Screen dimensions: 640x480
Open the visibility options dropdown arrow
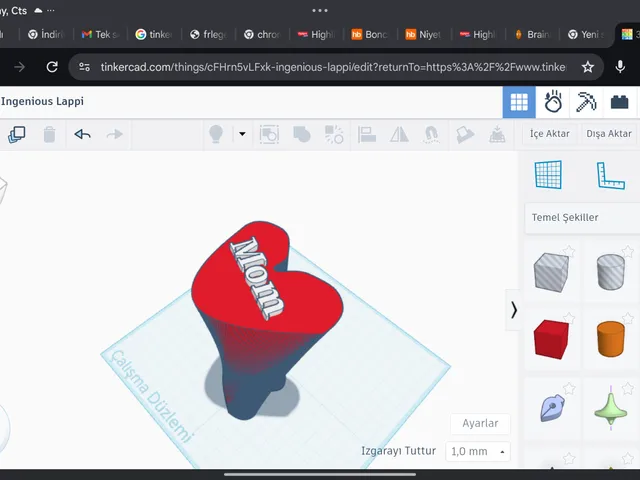tap(242, 134)
